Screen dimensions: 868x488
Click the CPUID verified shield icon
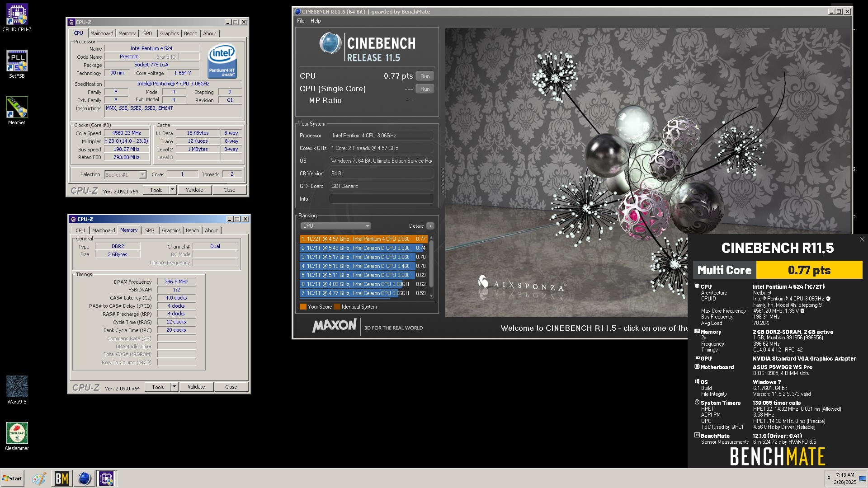pyautogui.click(x=828, y=299)
